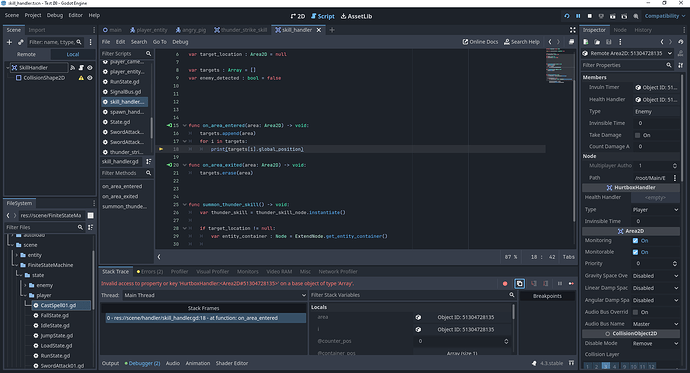Click the CollisionShape2D warning icon

click(81, 78)
